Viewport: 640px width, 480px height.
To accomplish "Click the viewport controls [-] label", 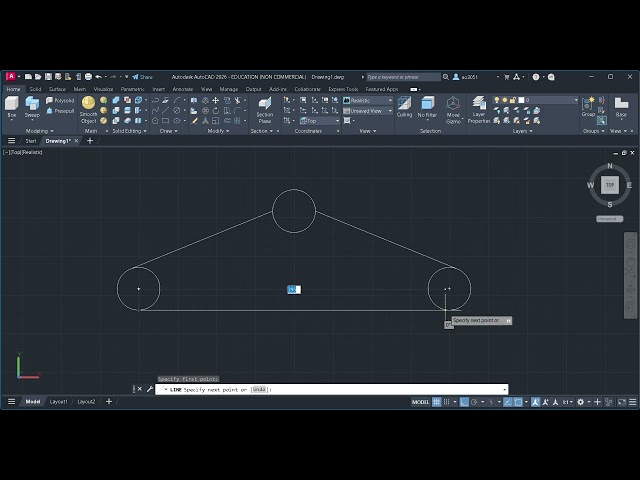I will [x=6, y=152].
